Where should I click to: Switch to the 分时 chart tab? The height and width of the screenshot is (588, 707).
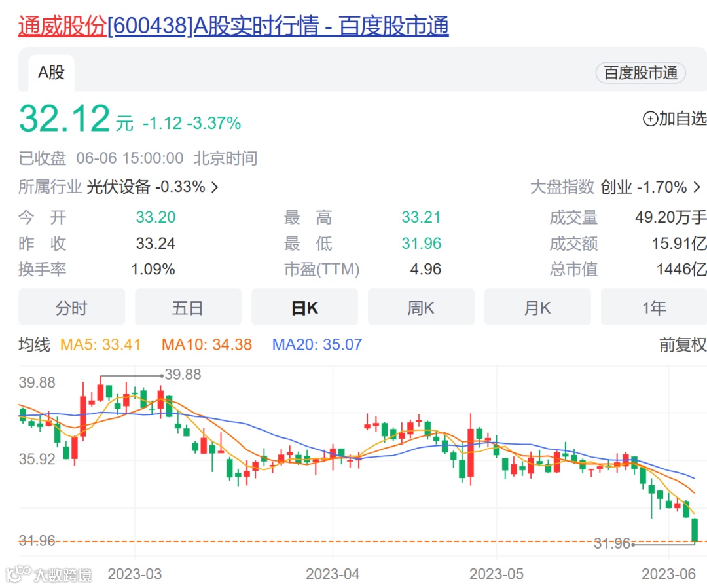[72, 308]
